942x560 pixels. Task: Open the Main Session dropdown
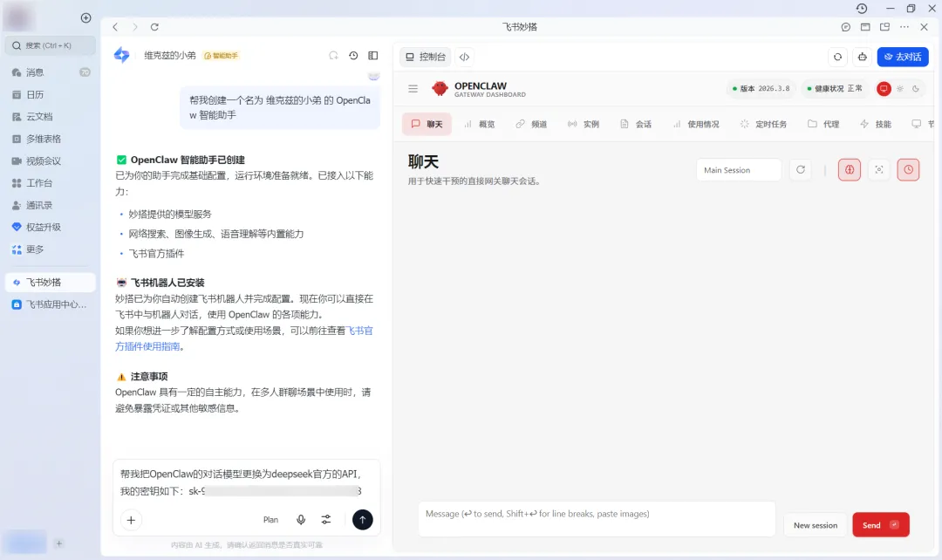739,170
